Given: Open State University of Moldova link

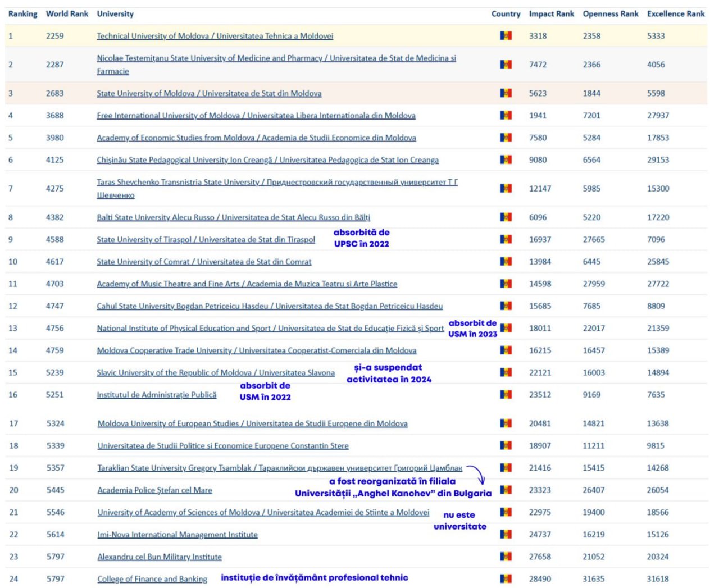Looking at the screenshot, I should coord(209,93).
